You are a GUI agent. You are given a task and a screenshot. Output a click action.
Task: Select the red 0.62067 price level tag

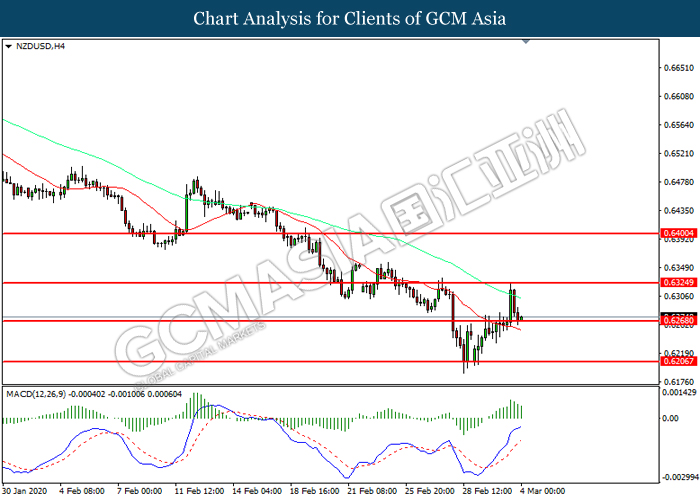tap(678, 362)
